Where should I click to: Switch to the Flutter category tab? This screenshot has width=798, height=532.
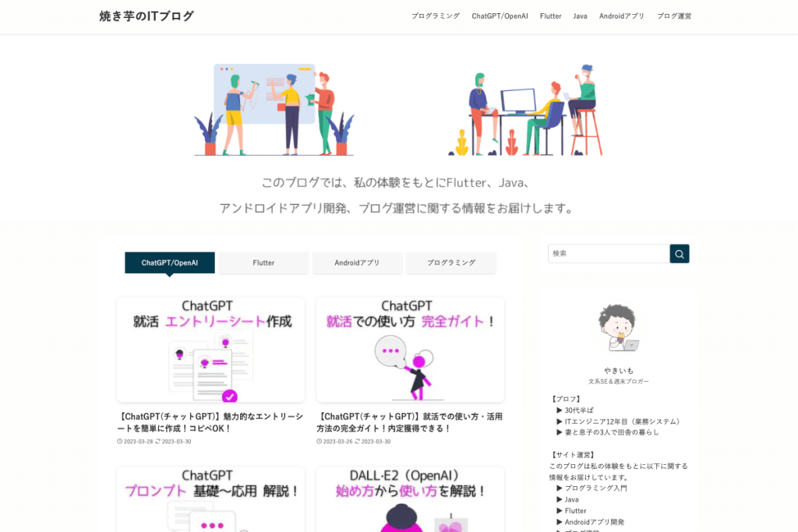263,263
